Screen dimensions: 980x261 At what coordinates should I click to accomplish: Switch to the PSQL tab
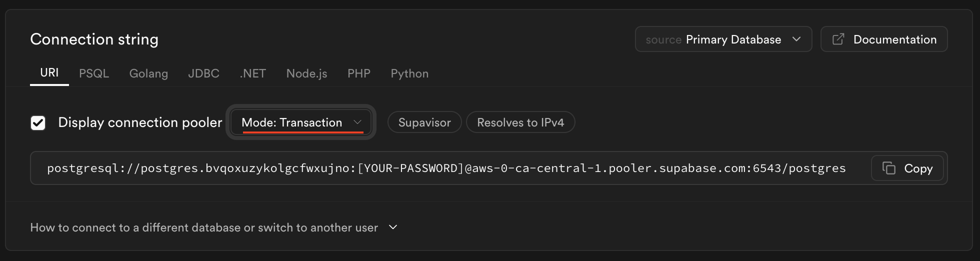[x=94, y=73]
